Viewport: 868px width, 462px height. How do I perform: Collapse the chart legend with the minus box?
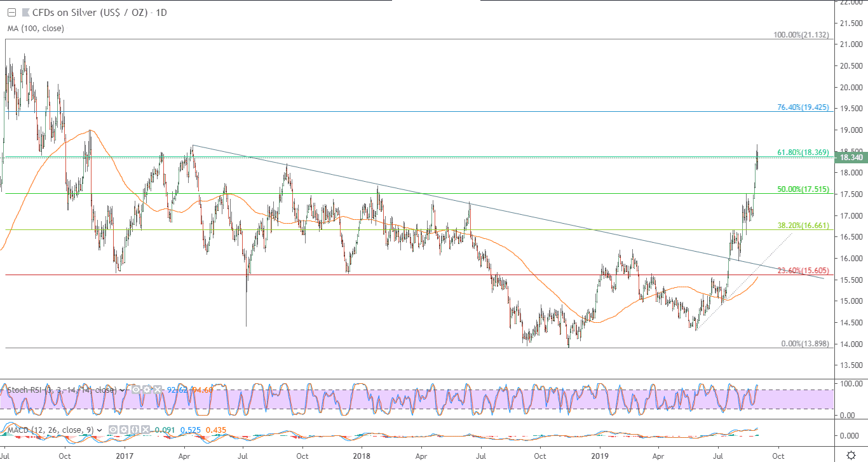[11, 13]
